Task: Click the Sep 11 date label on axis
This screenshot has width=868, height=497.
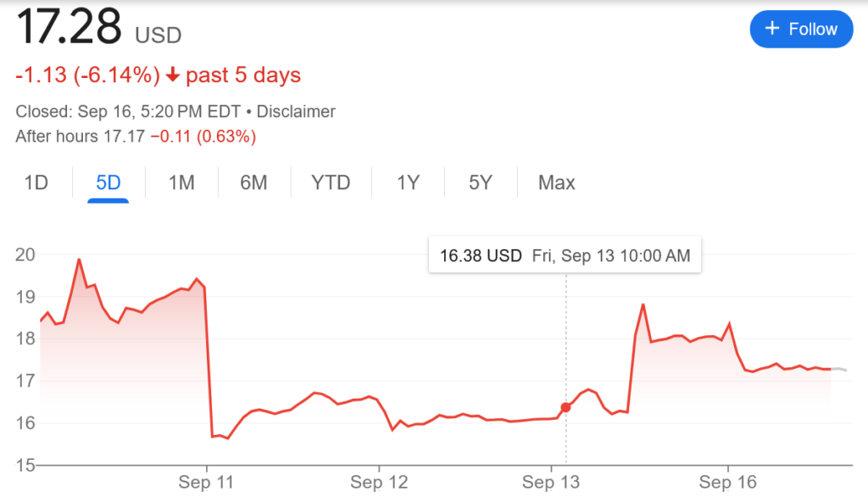Action: click(206, 483)
